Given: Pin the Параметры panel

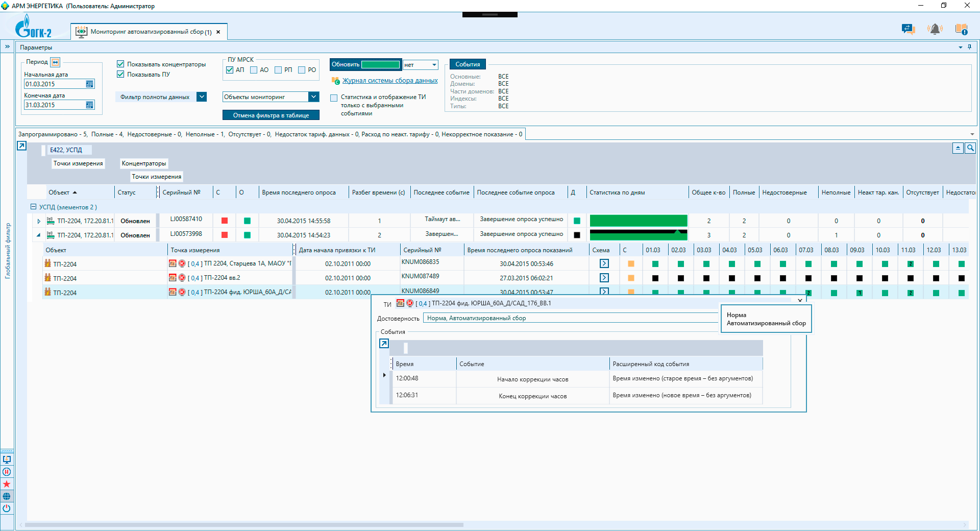Looking at the screenshot, I should click(x=969, y=47).
